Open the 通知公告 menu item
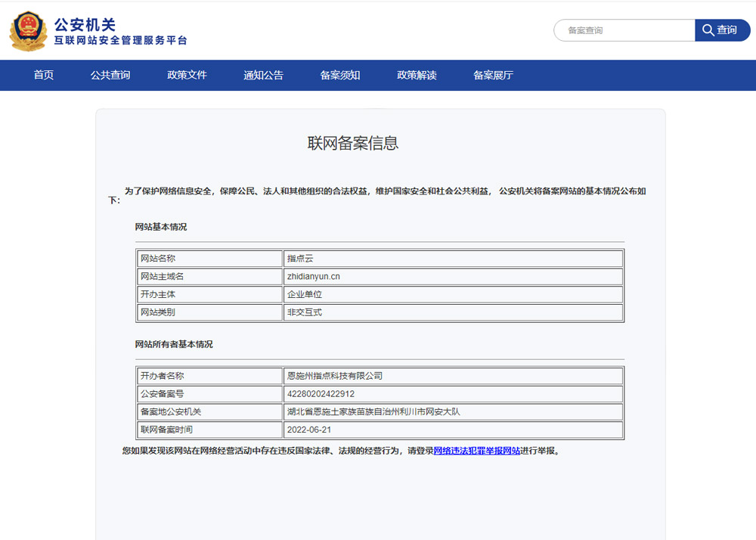756x540 pixels. coord(263,75)
